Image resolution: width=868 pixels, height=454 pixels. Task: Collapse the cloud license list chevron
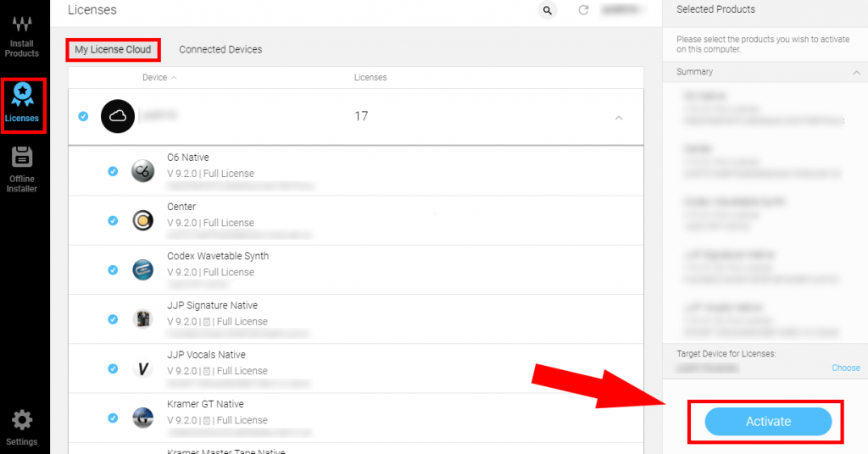(x=619, y=118)
